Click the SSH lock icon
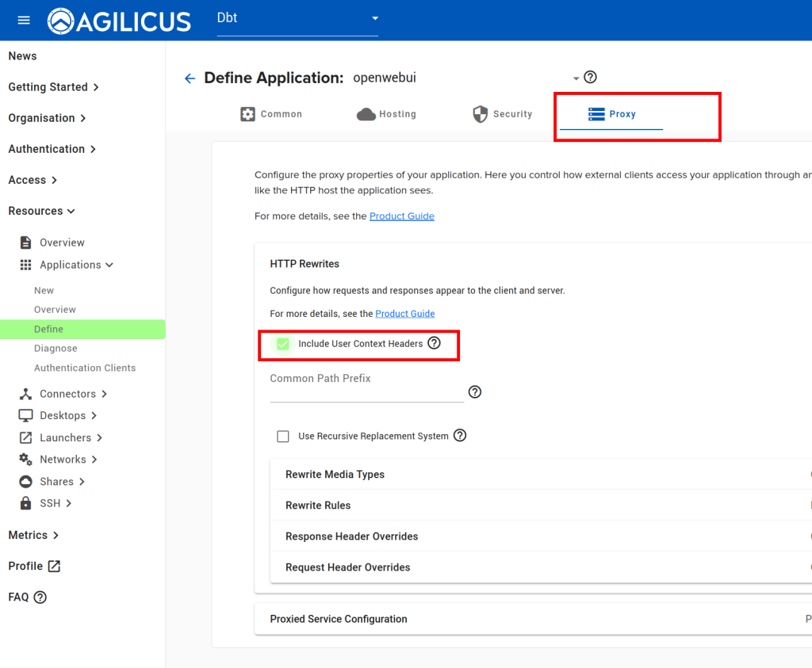The width and height of the screenshot is (812, 668). (25, 503)
